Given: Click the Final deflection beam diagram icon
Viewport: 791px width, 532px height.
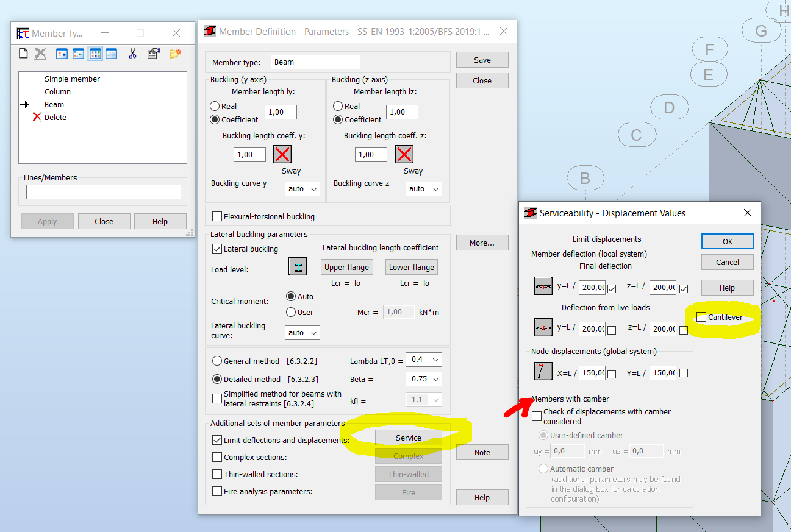Looking at the screenshot, I should (543, 286).
